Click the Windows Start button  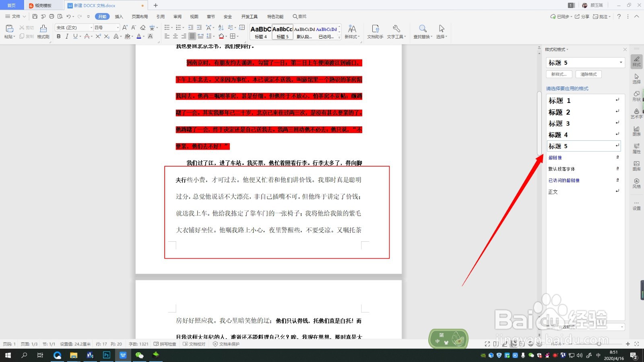point(8,355)
